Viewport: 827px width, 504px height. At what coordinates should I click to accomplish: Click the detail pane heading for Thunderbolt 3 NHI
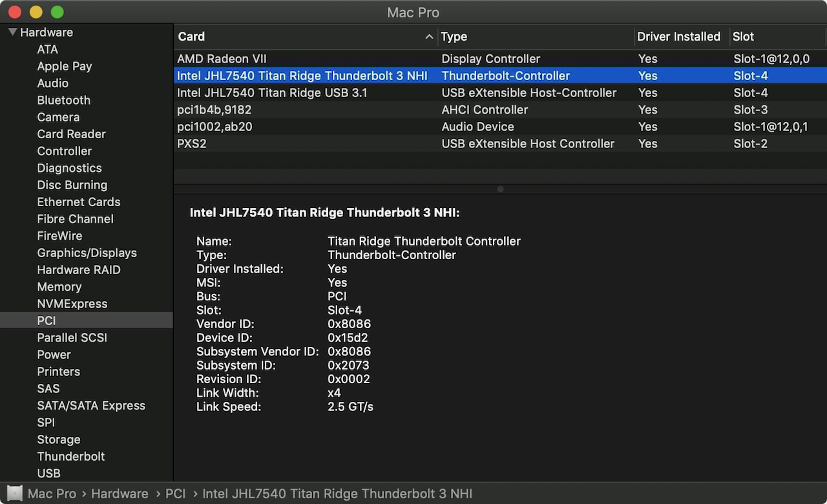coord(324,213)
